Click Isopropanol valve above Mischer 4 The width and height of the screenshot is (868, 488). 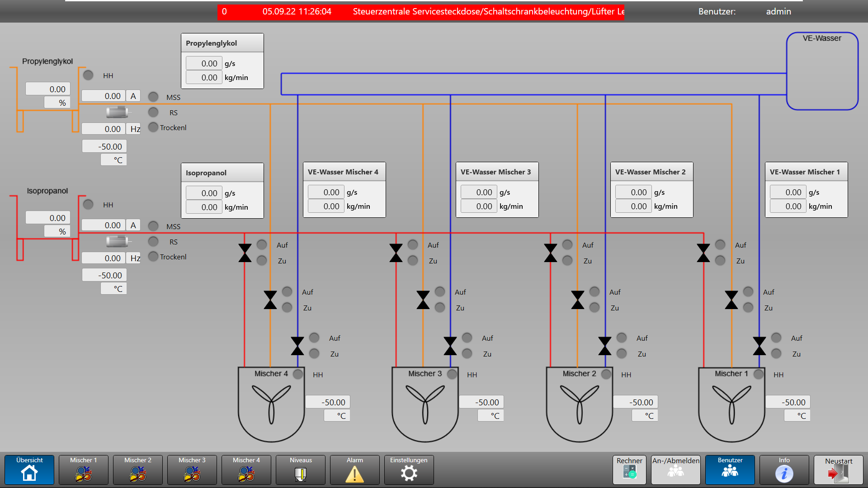(245, 253)
